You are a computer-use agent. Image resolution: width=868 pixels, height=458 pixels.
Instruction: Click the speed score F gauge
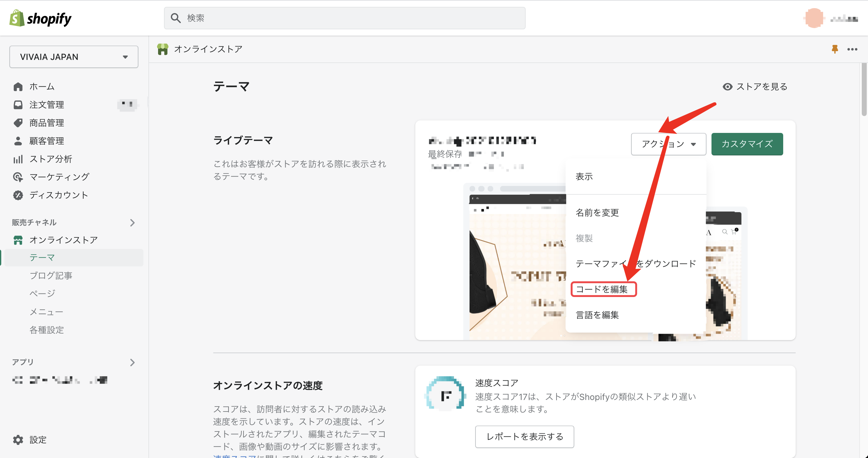tap(446, 393)
